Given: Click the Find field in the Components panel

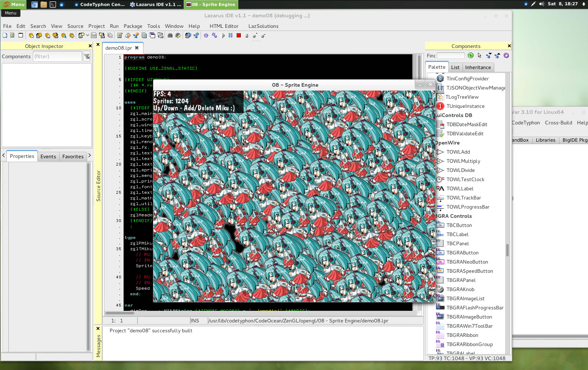Looking at the screenshot, I should [451, 55].
